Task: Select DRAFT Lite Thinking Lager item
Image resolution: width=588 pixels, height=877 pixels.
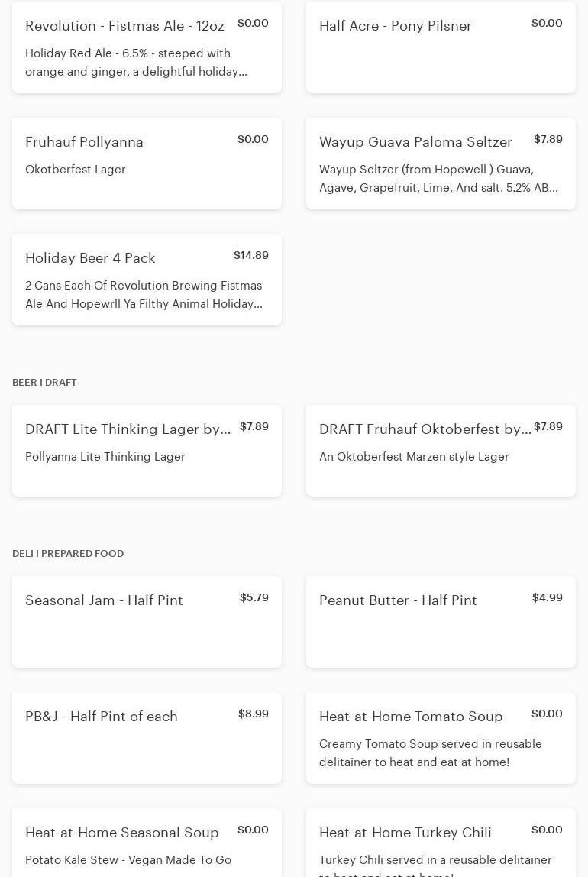Action: 128,429
